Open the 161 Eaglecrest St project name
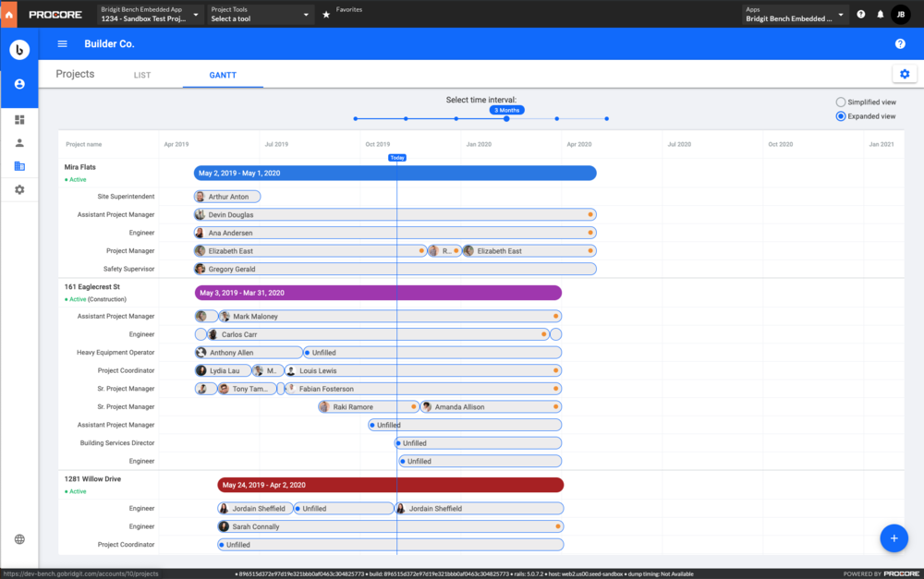924x579 pixels. coord(91,287)
